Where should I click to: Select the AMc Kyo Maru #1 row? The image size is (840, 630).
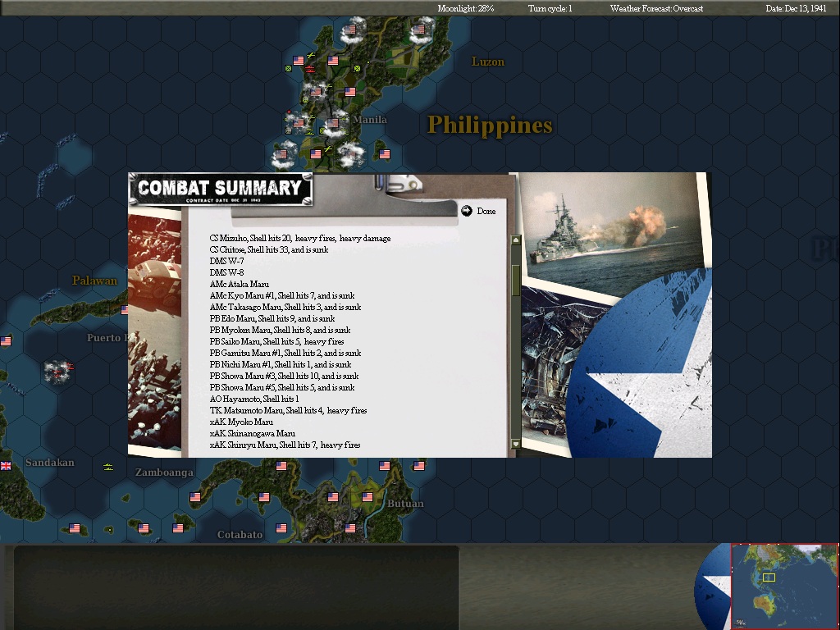coord(282,295)
